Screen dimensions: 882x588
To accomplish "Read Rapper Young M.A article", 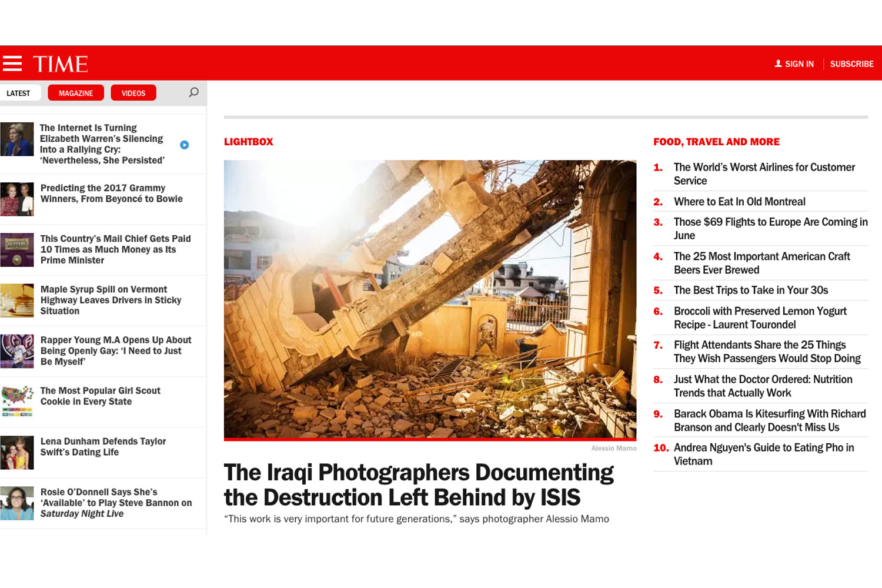I will (x=116, y=350).
